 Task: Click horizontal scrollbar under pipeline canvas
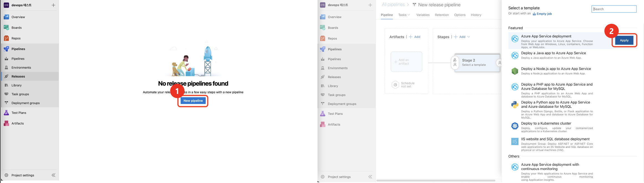[436, 181]
